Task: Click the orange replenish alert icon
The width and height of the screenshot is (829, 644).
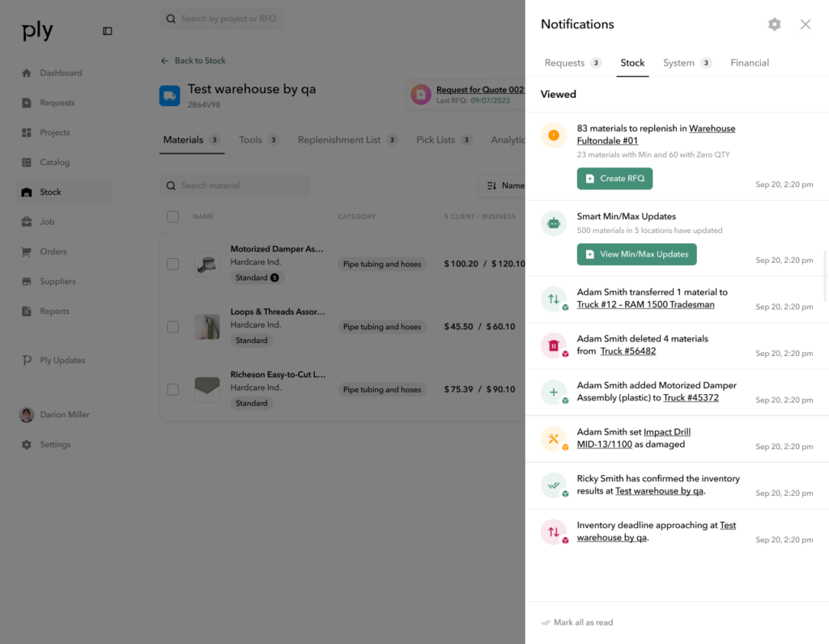Action: pyautogui.click(x=554, y=135)
